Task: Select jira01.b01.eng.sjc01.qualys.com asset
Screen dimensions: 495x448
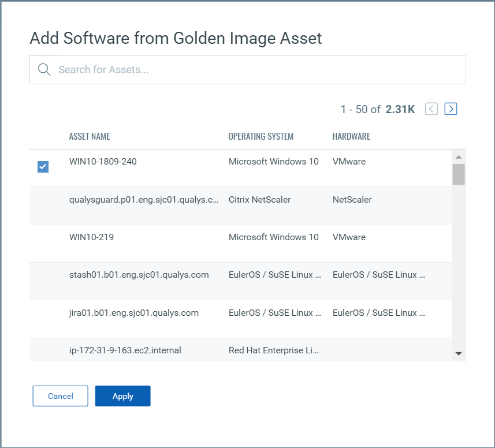Action: point(134,313)
